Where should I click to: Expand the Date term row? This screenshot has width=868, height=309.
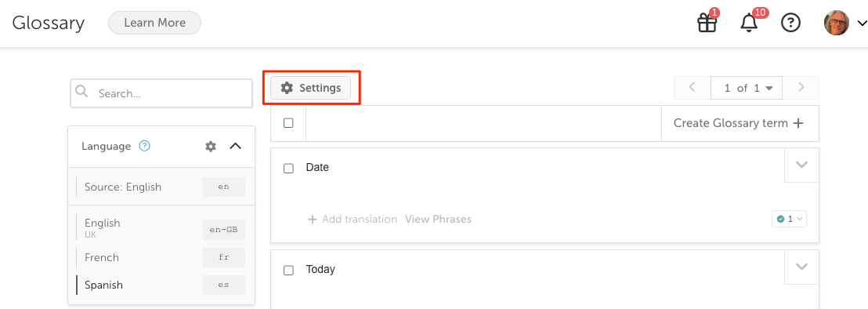point(801,165)
